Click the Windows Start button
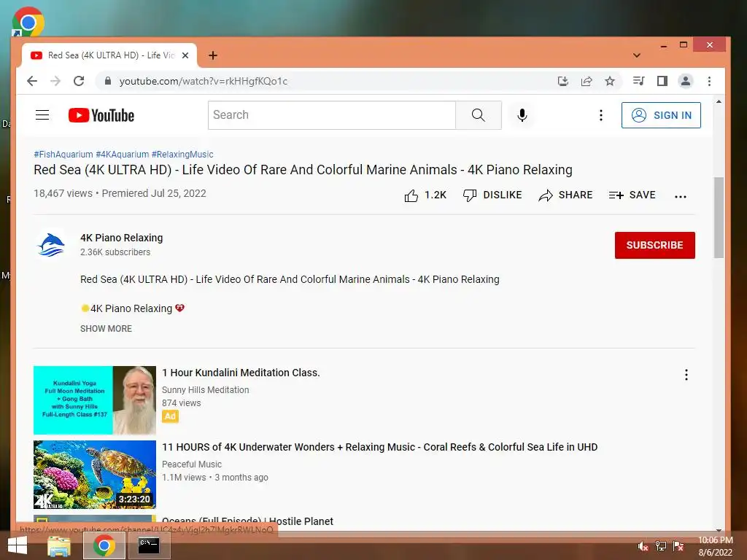The image size is (747, 560). pyautogui.click(x=18, y=545)
